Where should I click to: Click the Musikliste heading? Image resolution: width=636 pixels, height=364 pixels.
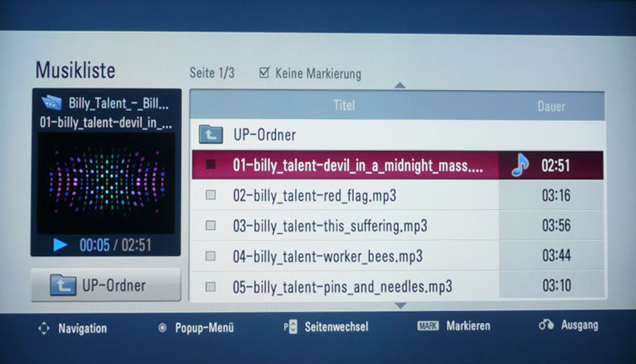(x=76, y=70)
